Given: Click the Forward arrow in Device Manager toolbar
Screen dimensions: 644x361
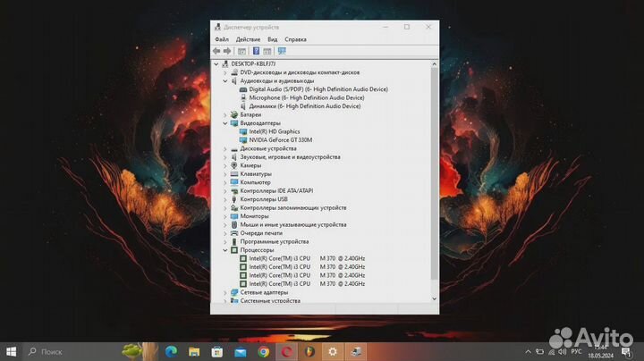Looking at the screenshot, I should click(227, 51).
